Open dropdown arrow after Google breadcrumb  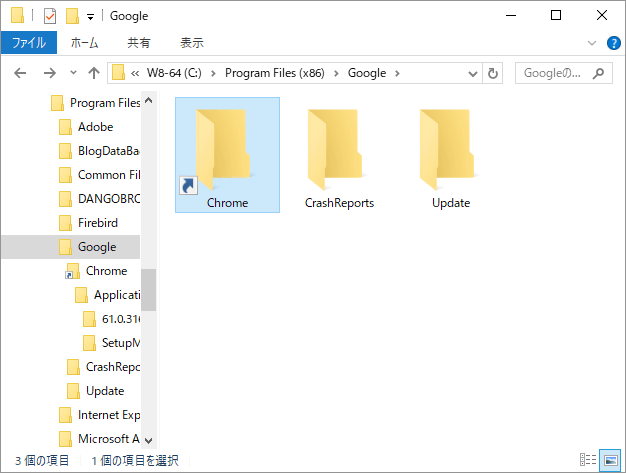pos(397,73)
